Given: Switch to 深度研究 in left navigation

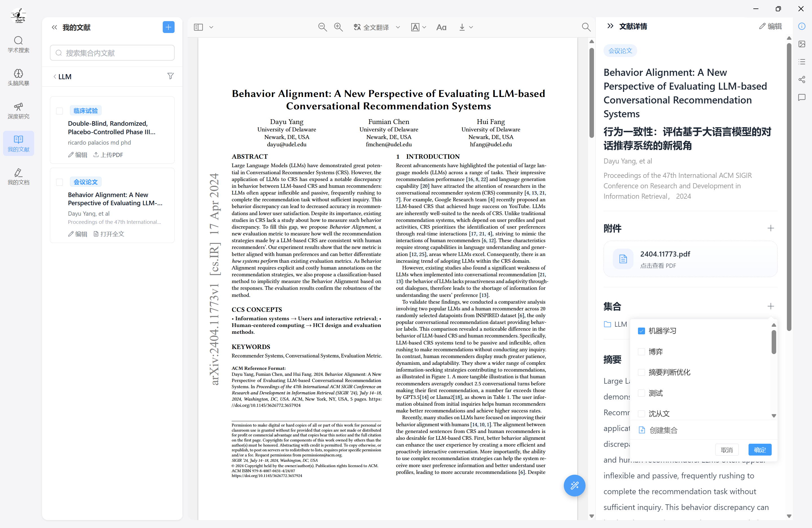Looking at the screenshot, I should pos(18,110).
